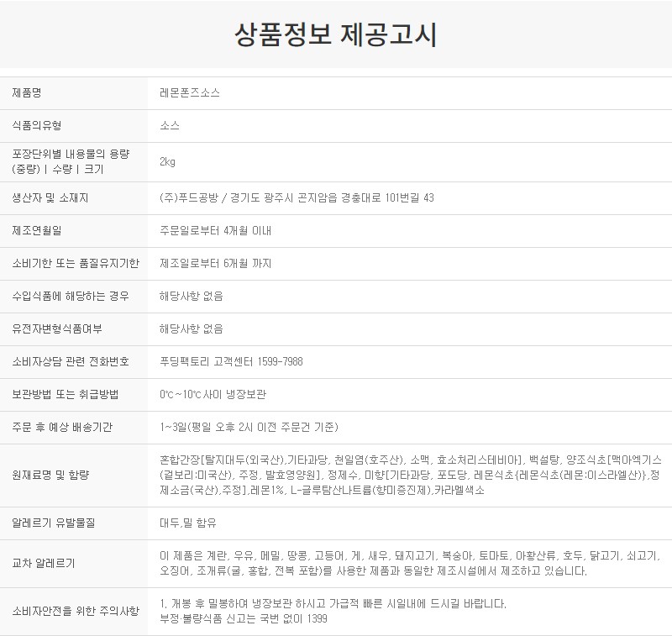Click the cross-allergy text starting with 이 제품은 계란
This screenshot has height=636, width=672.
pos(410,563)
